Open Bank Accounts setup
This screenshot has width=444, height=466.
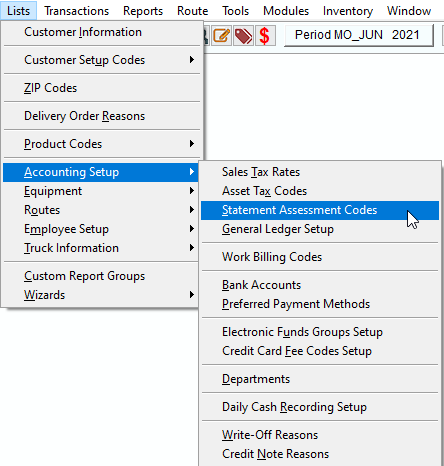pos(320,285)
